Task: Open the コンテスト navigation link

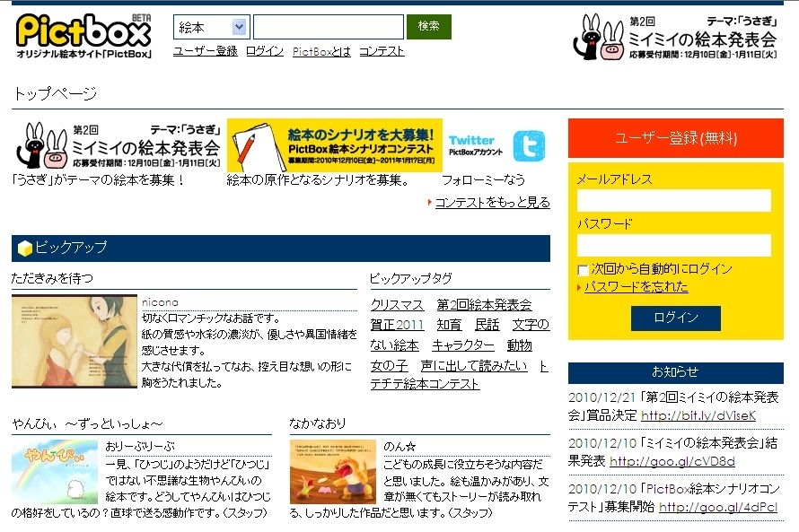Action: [x=382, y=51]
